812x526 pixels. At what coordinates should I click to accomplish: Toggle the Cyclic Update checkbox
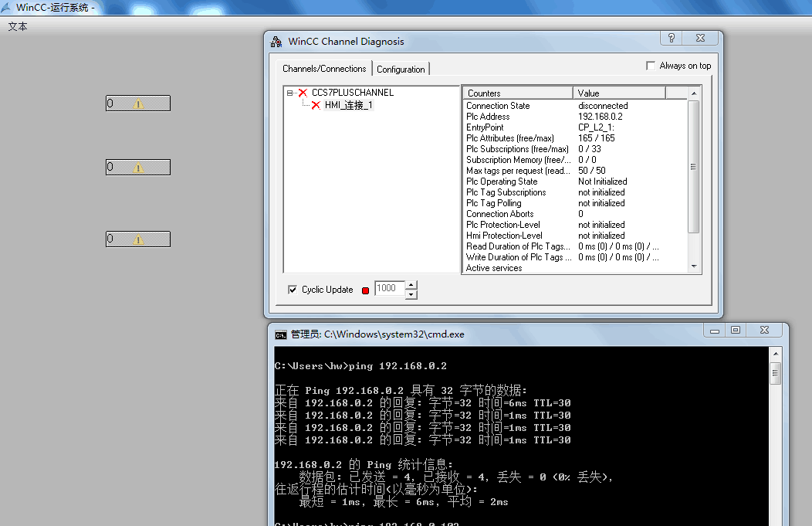pyautogui.click(x=293, y=290)
